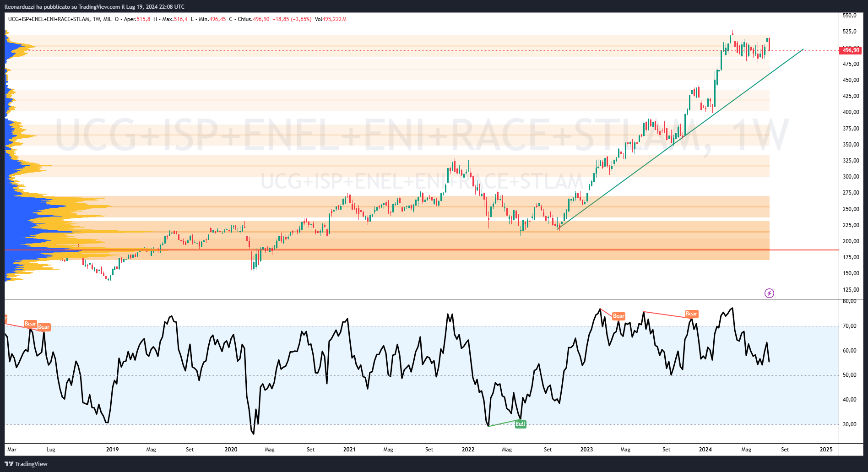Click the publication header text mentioning TradingView.com
868x472 pixels.
click(x=94, y=6)
